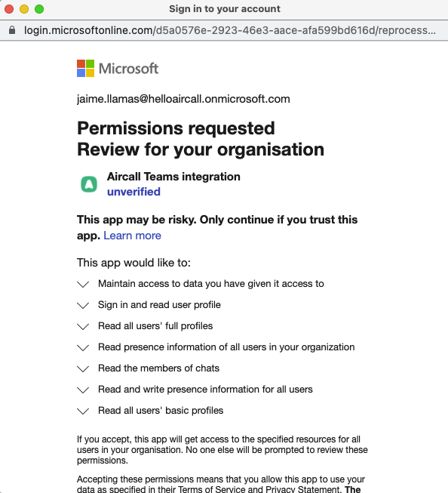
Task: Click the login.microsoftonline.com URL address field
Action: coord(229,30)
